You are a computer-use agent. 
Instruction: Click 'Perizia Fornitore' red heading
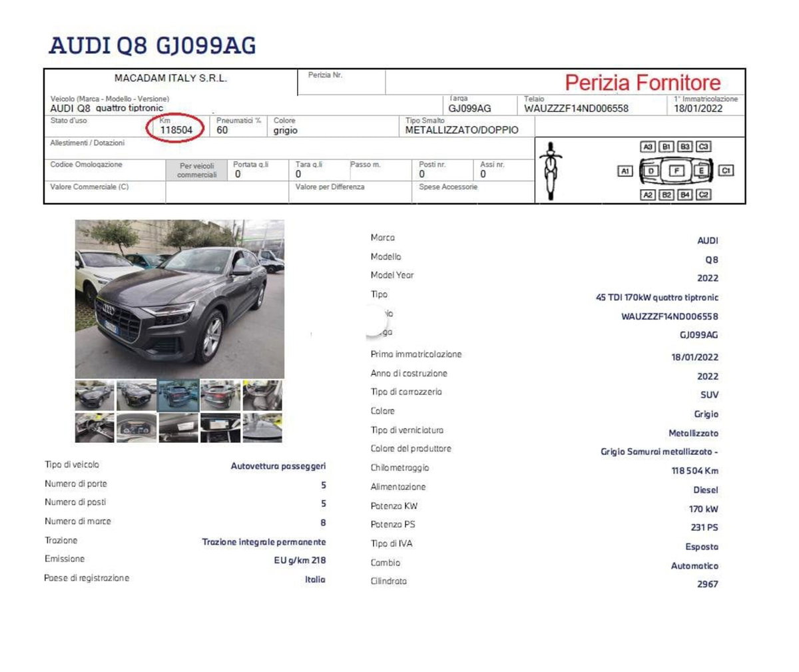click(643, 83)
